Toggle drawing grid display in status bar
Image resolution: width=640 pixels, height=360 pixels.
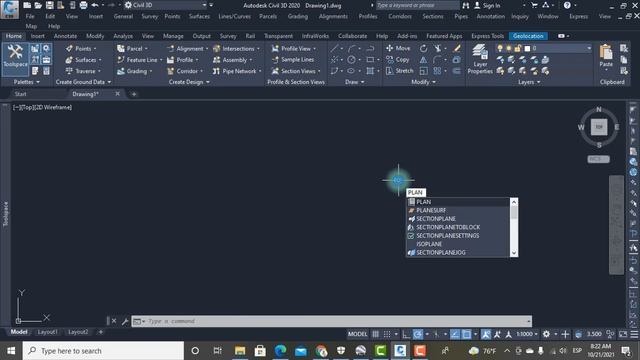[x=376, y=334]
